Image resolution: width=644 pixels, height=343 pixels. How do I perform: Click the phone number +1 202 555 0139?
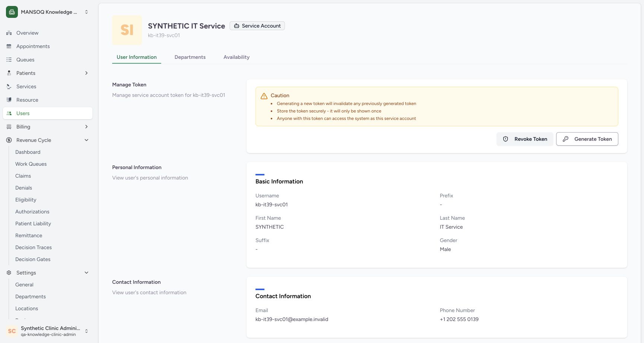click(459, 319)
